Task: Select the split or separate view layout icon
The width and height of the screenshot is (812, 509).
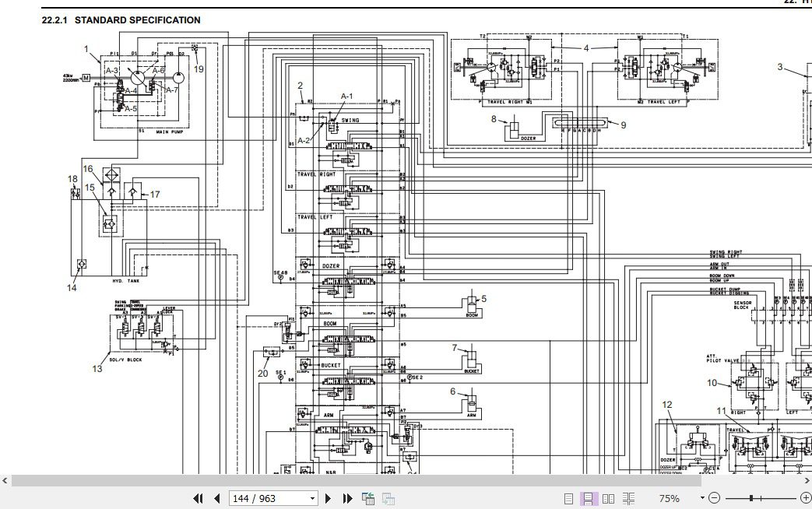Action: (x=629, y=499)
